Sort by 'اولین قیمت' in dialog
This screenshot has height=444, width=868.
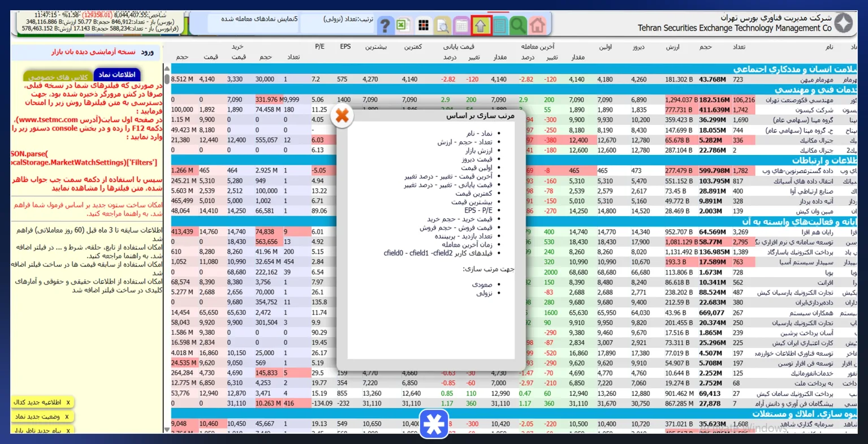477,167
